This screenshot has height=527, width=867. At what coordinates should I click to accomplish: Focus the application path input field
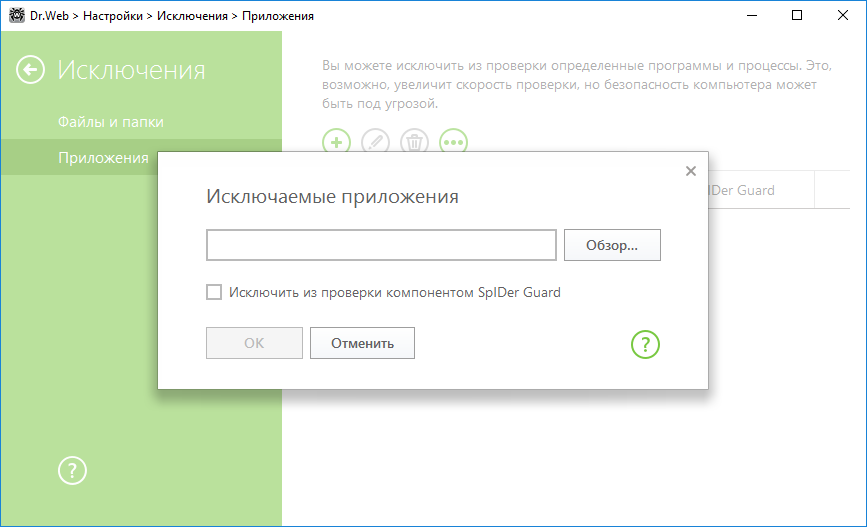(x=381, y=245)
